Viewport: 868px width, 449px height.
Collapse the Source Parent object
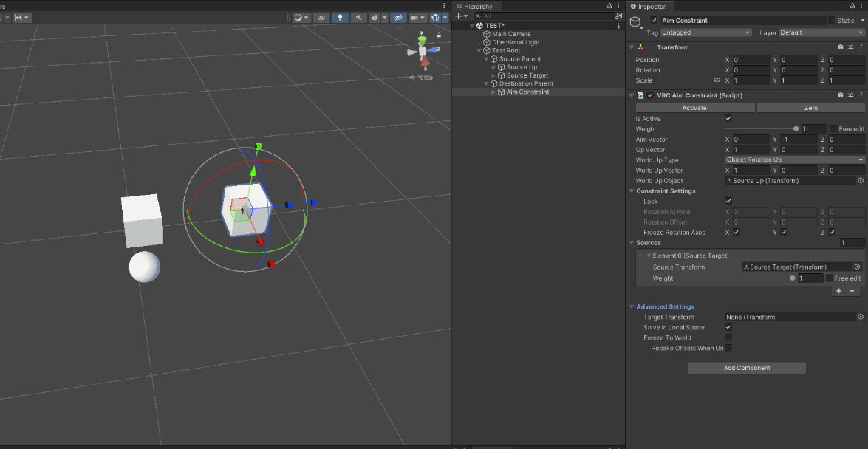(x=486, y=58)
